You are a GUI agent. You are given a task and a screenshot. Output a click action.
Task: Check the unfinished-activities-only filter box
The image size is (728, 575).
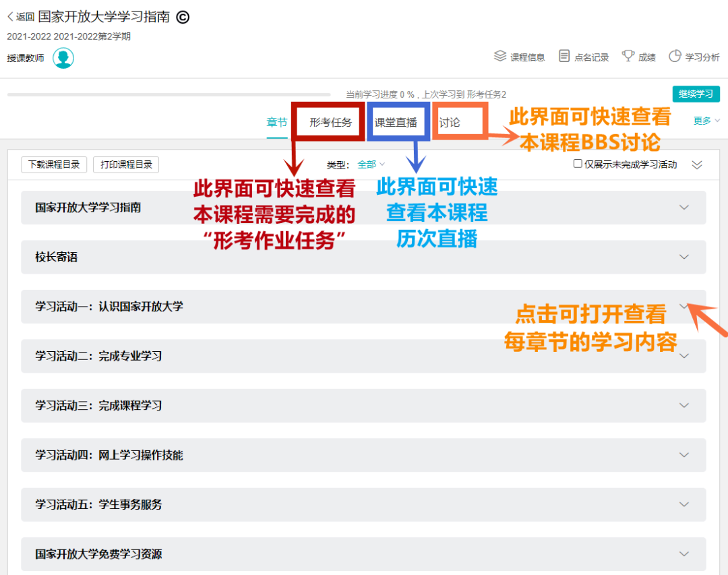coord(578,164)
